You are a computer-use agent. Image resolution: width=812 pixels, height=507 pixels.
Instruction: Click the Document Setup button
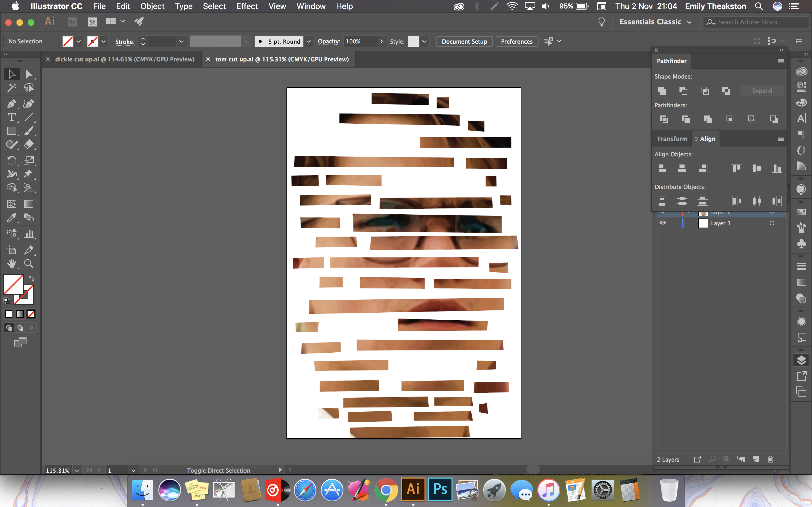pos(464,42)
